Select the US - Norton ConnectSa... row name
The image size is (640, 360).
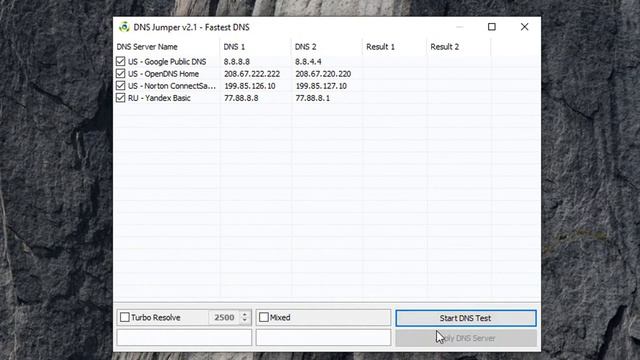pos(172,86)
